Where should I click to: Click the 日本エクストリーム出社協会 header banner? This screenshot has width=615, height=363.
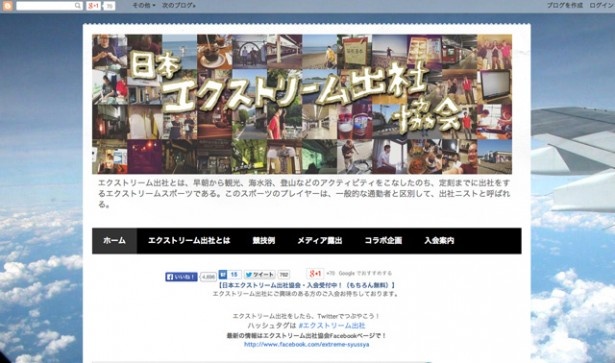302,104
